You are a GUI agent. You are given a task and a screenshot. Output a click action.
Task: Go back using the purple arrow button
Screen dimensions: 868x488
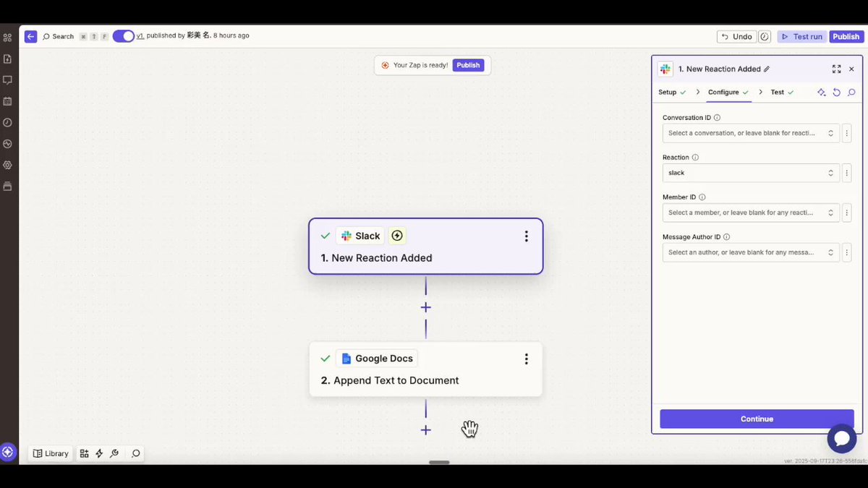30,36
